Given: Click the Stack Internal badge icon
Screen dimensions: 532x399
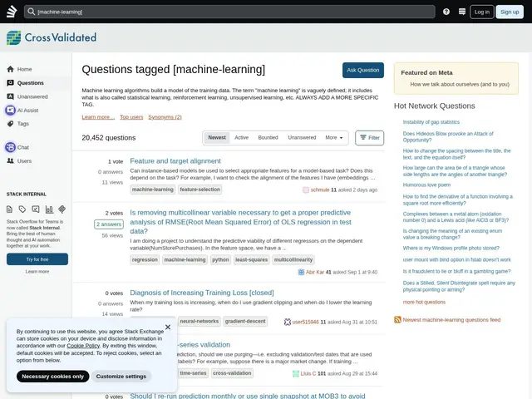Looking at the screenshot, I should [x=62, y=209].
